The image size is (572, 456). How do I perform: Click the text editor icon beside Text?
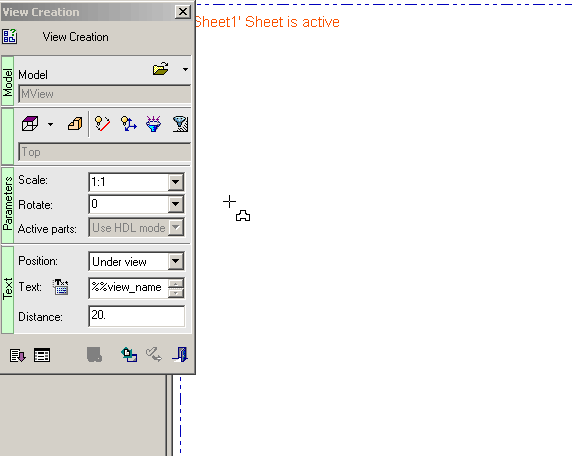click(x=61, y=287)
